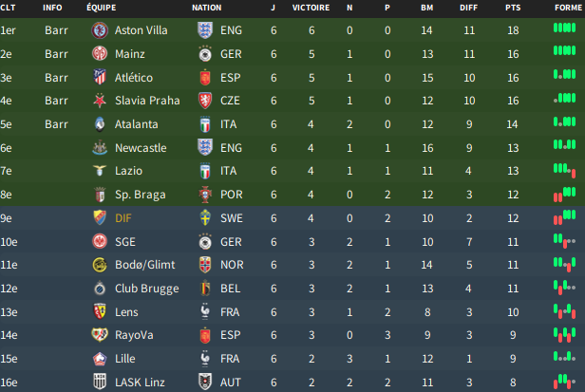
Task: Select the Lille table row name
Action: [125, 359]
